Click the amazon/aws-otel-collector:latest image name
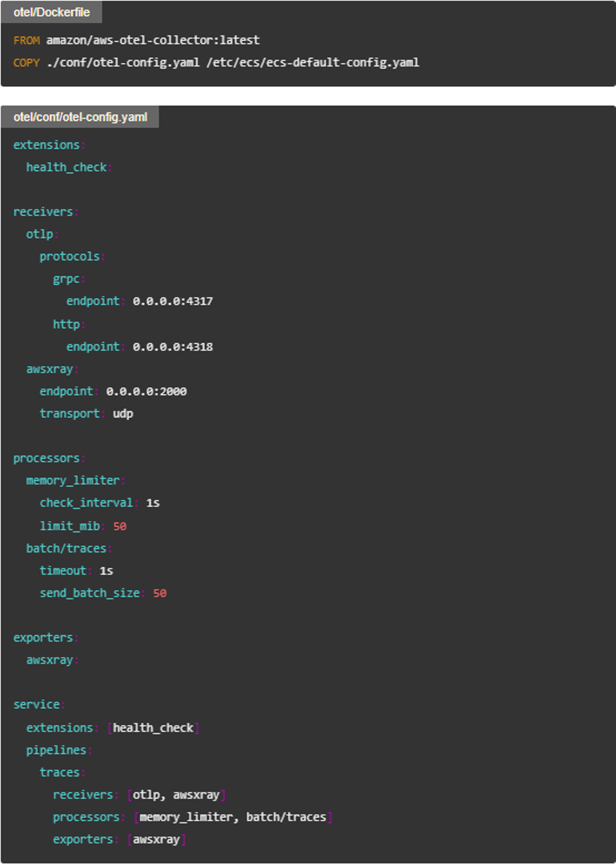616x866 pixels. click(x=153, y=40)
